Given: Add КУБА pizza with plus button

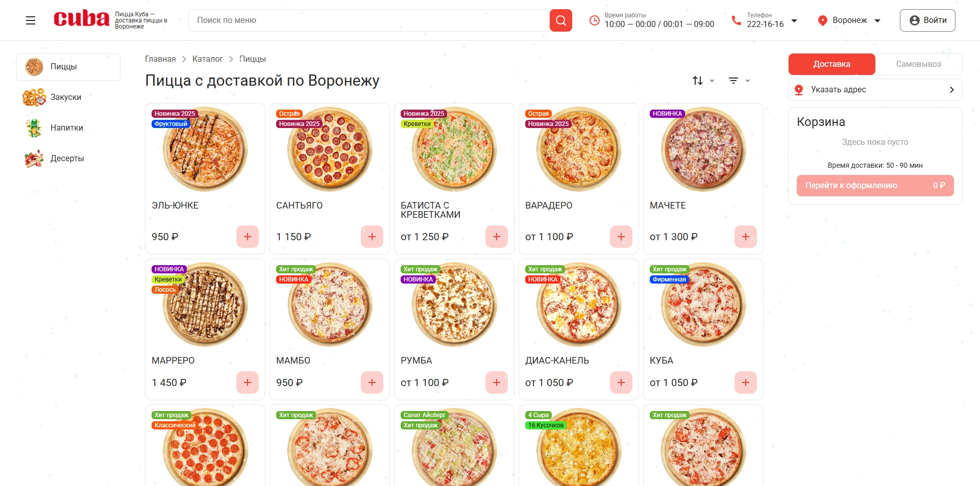Looking at the screenshot, I should pos(746,382).
